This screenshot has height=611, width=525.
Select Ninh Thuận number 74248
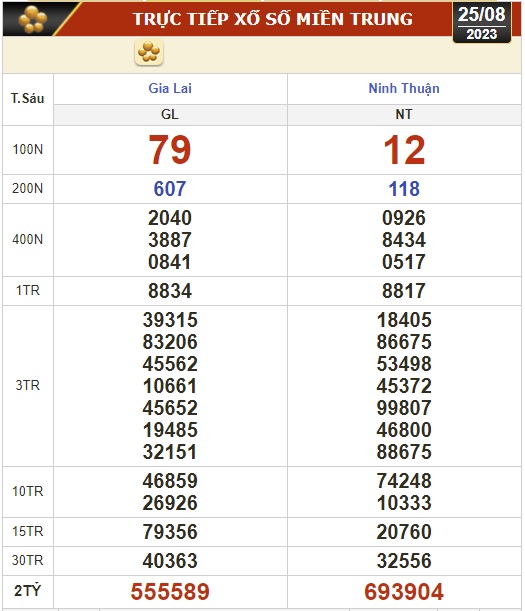404,481
